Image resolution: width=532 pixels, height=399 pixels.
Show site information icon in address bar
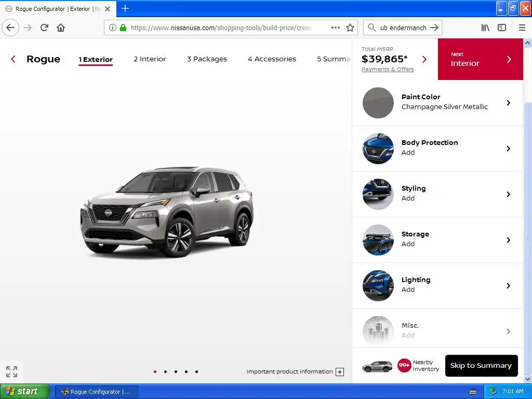click(x=113, y=28)
